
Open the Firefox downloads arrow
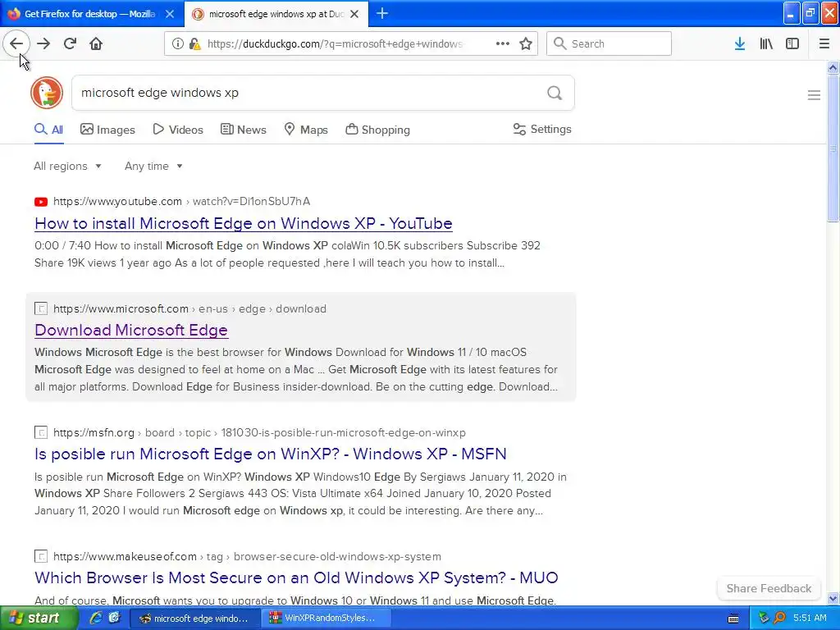click(740, 43)
